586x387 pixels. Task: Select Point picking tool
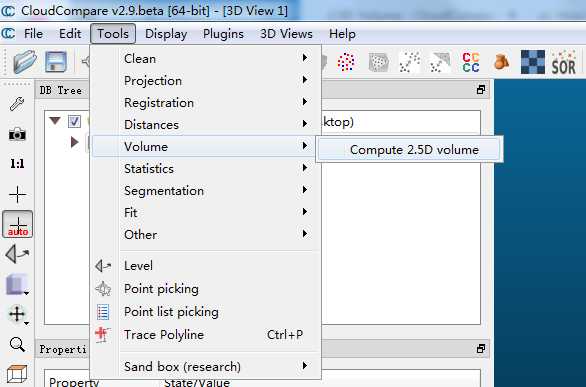tap(206, 289)
